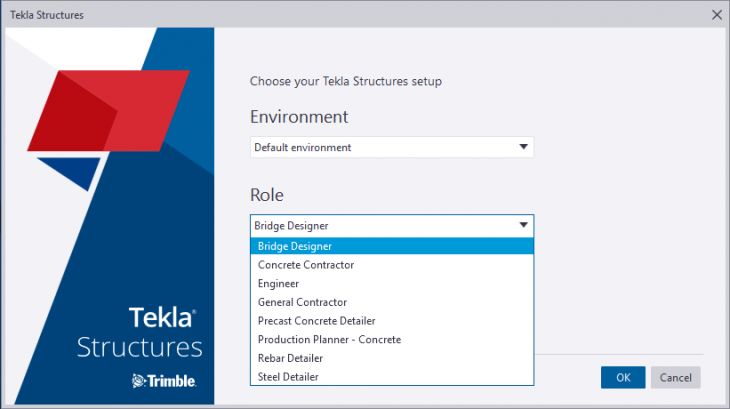This screenshot has width=730, height=409.
Task: Click the Tekla Structures wordmark on banner
Action: (x=141, y=333)
